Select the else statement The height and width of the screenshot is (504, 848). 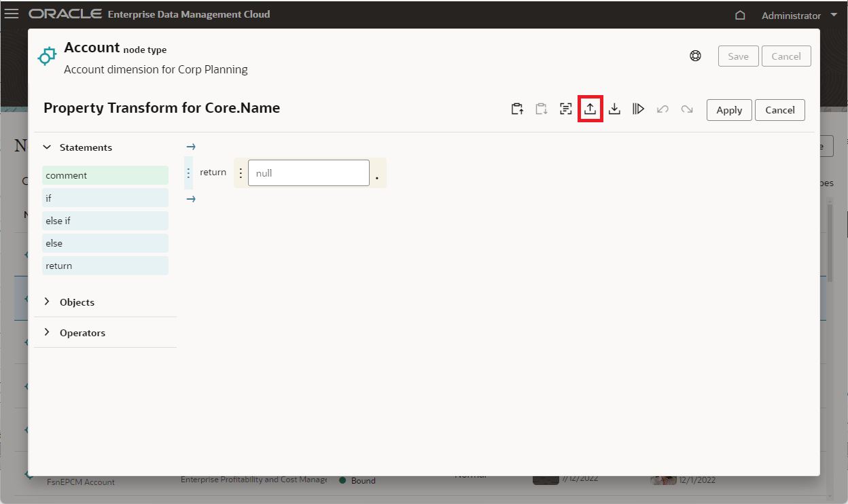(x=105, y=243)
